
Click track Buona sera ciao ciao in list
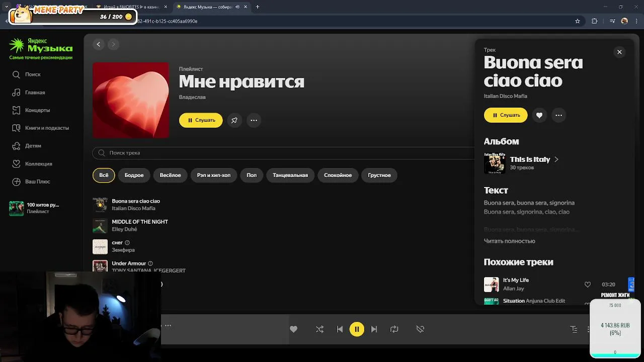pos(136,201)
